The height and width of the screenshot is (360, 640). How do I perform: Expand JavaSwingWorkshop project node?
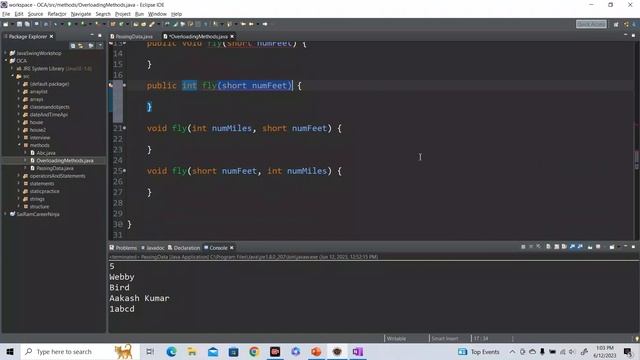pyautogui.click(x=5, y=53)
